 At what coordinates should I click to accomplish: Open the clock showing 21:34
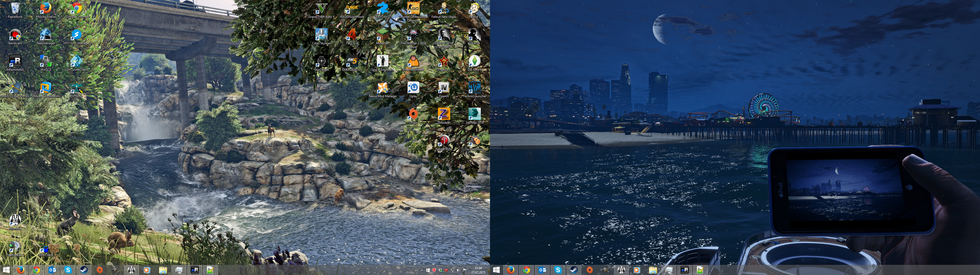point(478,270)
